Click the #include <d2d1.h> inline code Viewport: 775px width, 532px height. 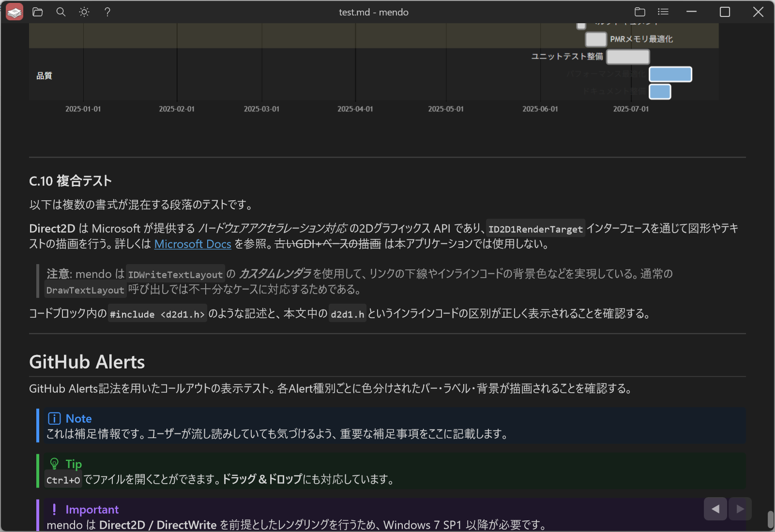(x=157, y=314)
